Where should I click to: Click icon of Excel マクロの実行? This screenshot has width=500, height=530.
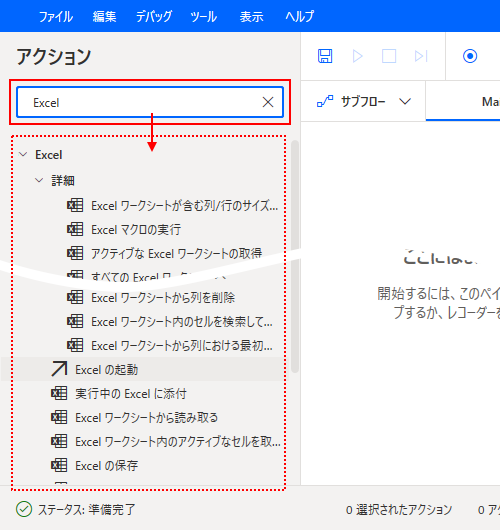tap(75, 230)
